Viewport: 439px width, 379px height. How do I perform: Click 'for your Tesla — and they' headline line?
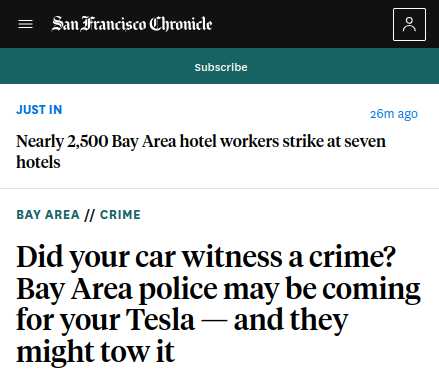(x=182, y=321)
